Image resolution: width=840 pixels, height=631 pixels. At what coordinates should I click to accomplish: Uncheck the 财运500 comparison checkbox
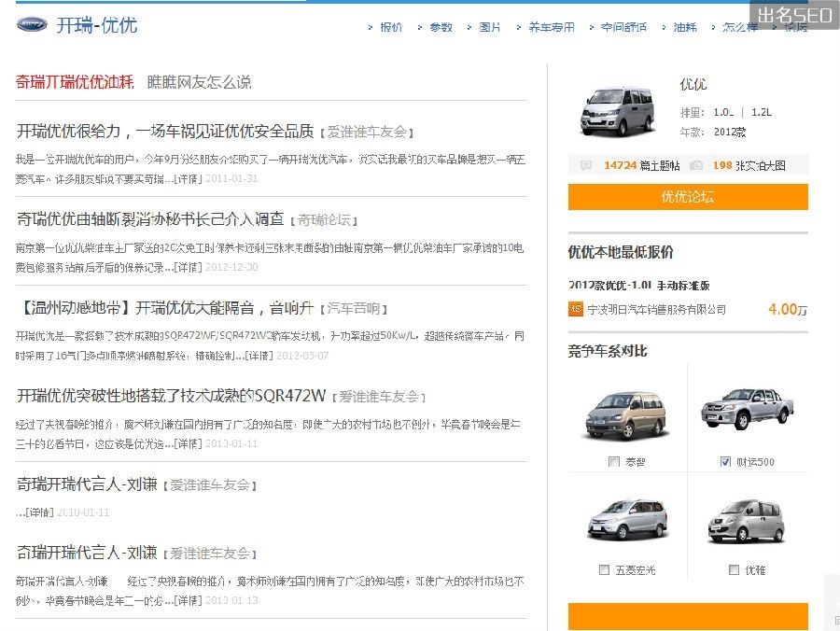(725, 461)
